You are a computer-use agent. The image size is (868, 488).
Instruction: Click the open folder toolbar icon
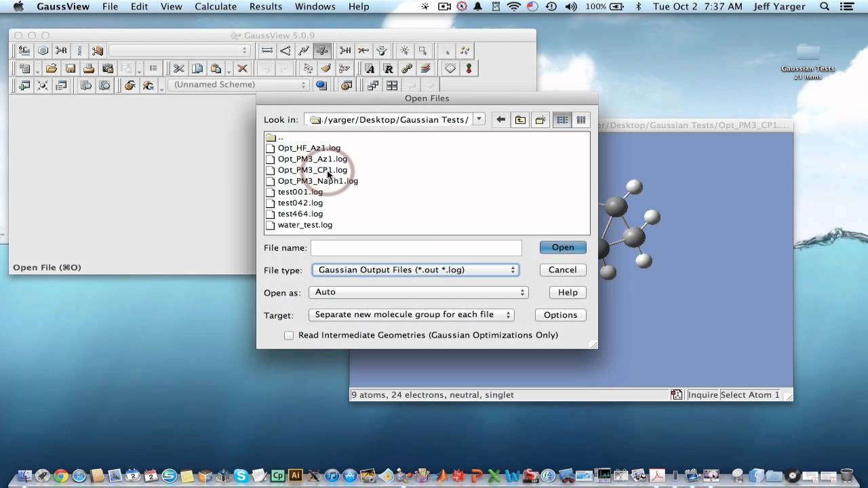coord(52,68)
